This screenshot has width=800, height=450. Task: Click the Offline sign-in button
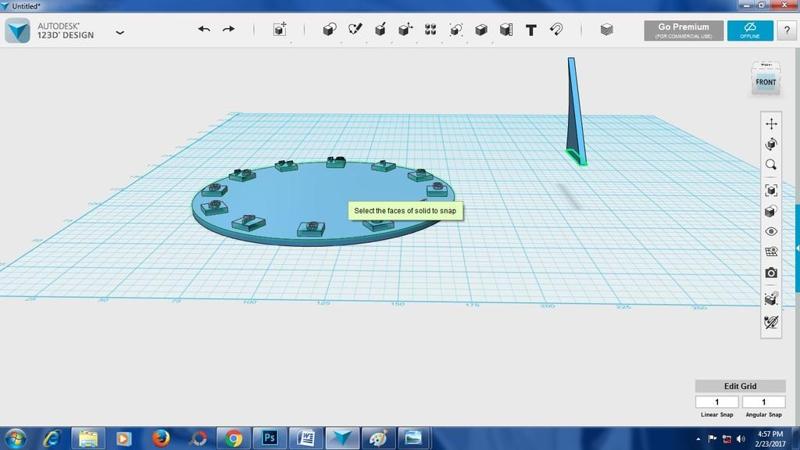[750, 31]
